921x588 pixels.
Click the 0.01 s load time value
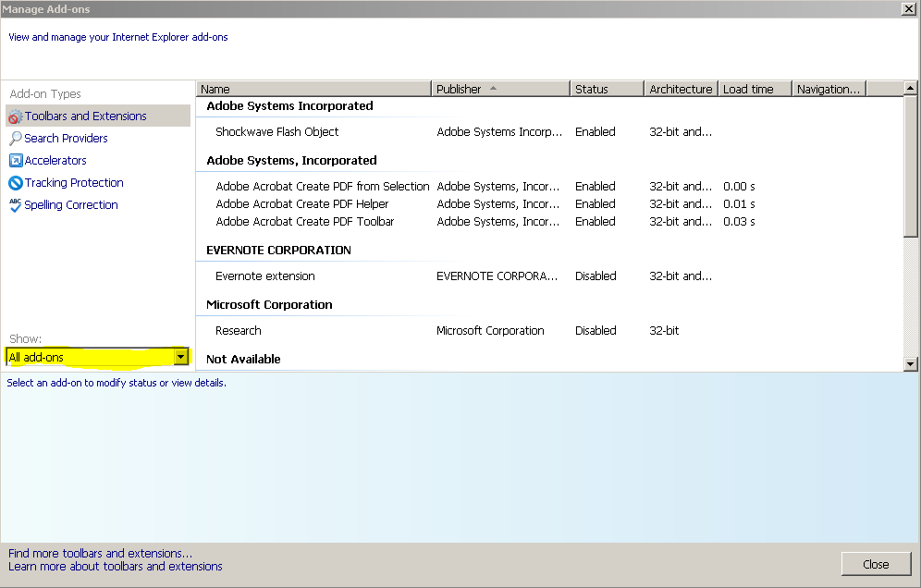739,203
